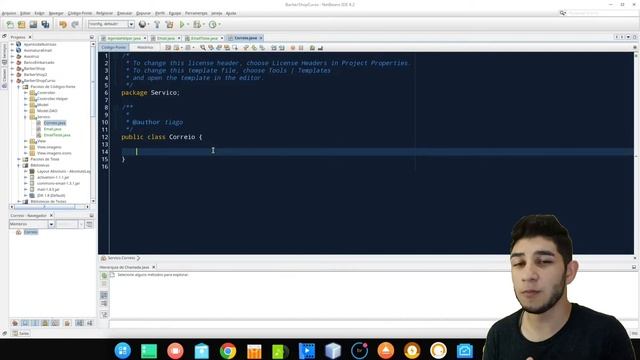The height and width of the screenshot is (360, 640).
Task: Switch to the Email.java tab
Action: coord(166,38)
